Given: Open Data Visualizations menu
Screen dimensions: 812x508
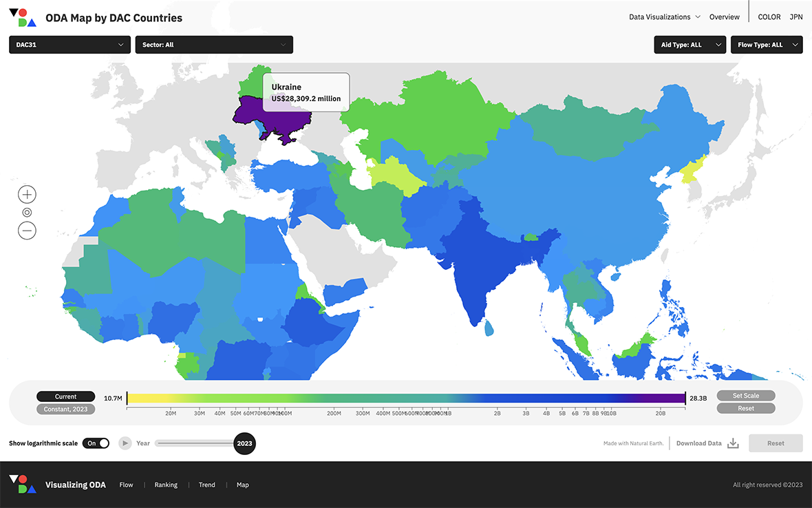Looking at the screenshot, I should 664,17.
